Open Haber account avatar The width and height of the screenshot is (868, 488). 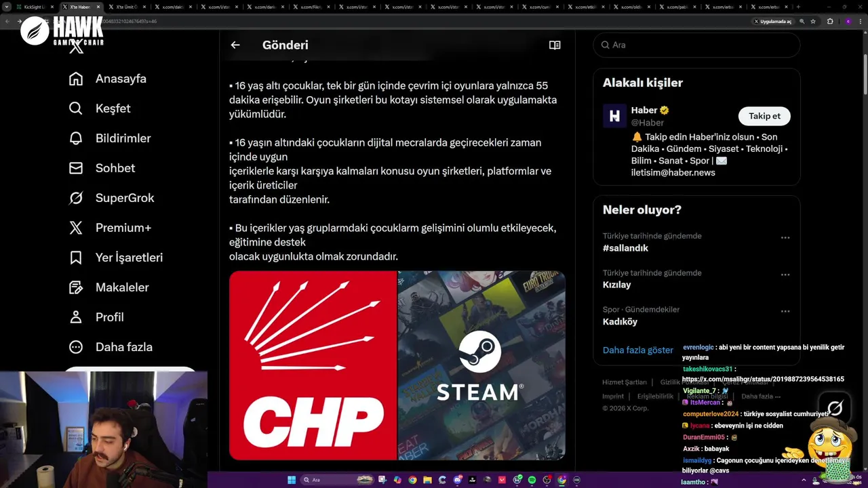614,116
